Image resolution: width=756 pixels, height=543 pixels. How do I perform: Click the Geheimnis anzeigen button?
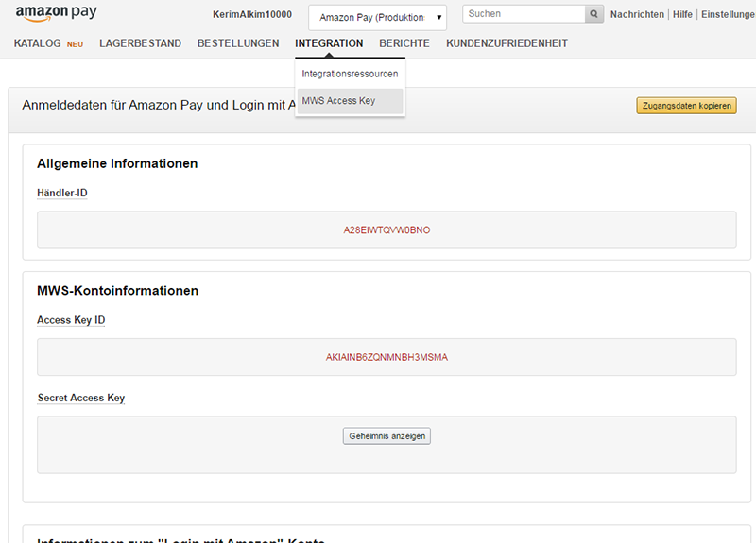coord(387,436)
